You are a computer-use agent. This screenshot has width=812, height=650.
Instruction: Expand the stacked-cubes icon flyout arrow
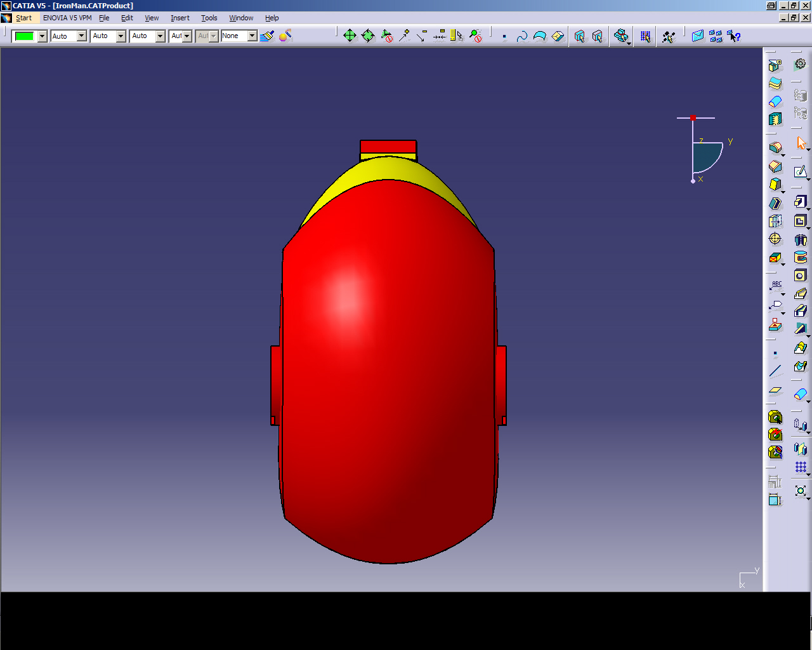pos(629,43)
